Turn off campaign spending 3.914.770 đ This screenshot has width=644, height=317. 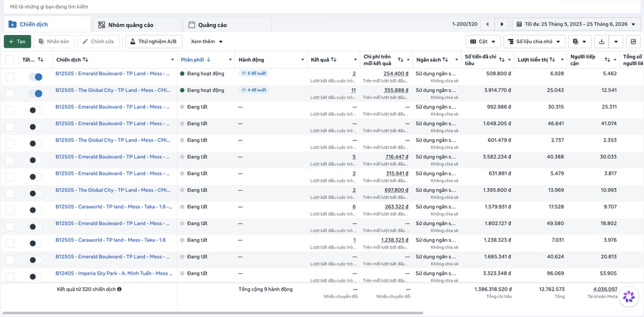coord(36,93)
